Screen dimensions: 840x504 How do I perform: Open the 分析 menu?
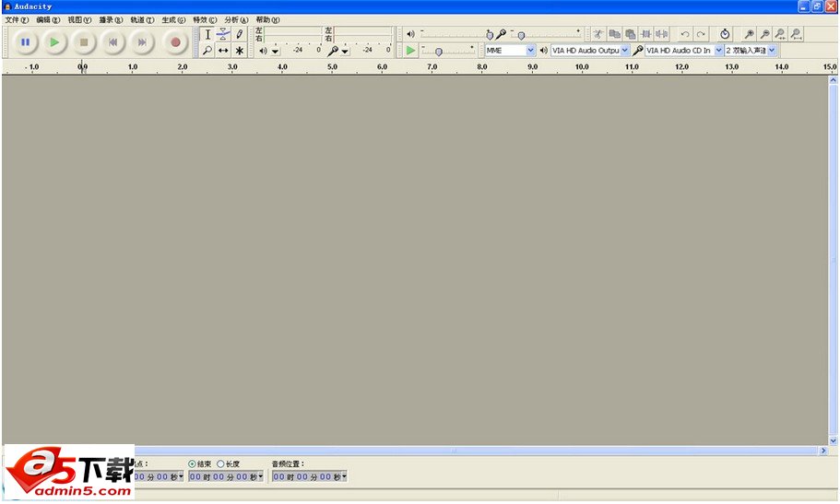click(x=236, y=20)
